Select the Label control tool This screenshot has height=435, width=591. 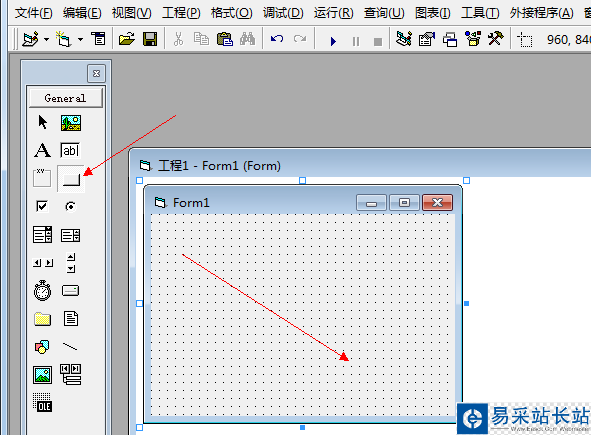point(42,150)
